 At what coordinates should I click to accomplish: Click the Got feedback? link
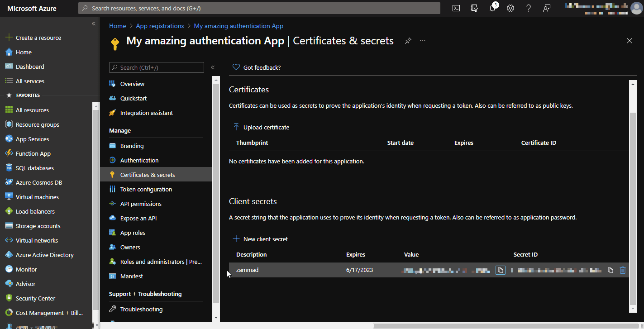[257, 67]
